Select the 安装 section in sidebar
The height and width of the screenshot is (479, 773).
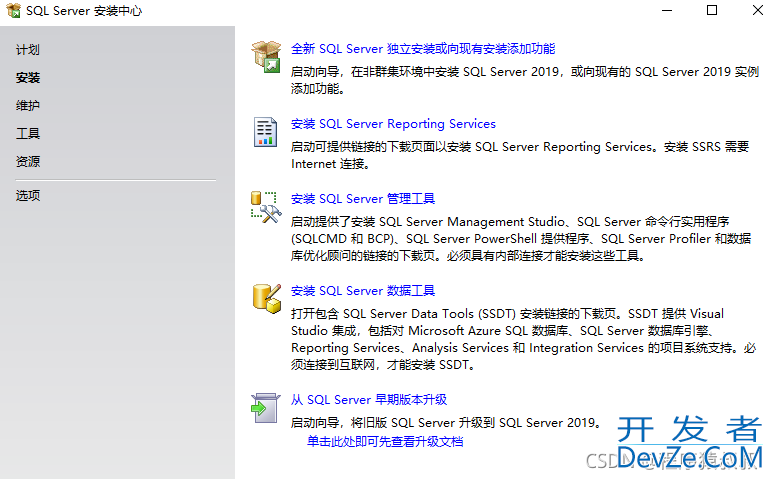click(28, 78)
